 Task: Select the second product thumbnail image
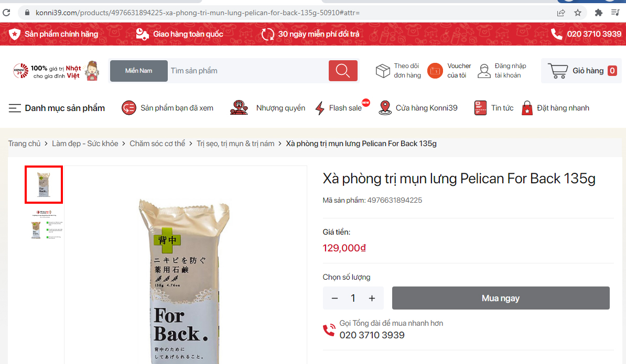pyautogui.click(x=45, y=225)
